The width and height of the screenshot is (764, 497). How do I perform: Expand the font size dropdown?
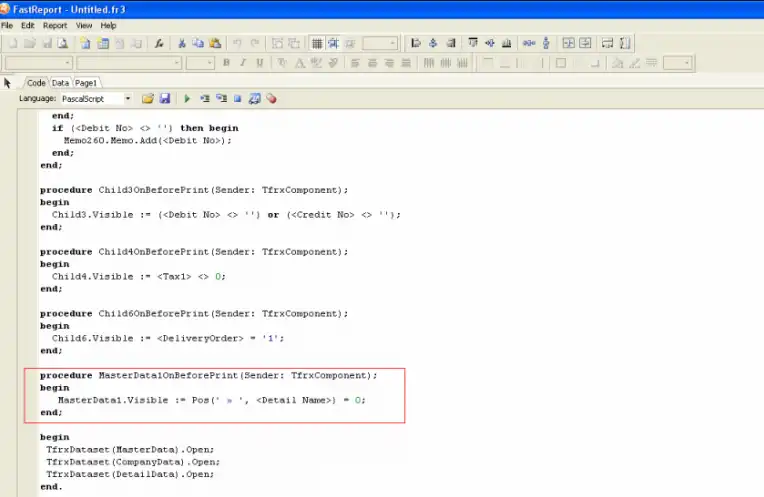coord(209,63)
